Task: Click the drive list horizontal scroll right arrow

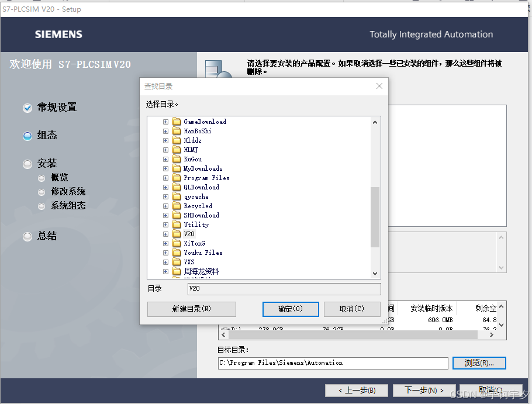Action: pyautogui.click(x=492, y=335)
